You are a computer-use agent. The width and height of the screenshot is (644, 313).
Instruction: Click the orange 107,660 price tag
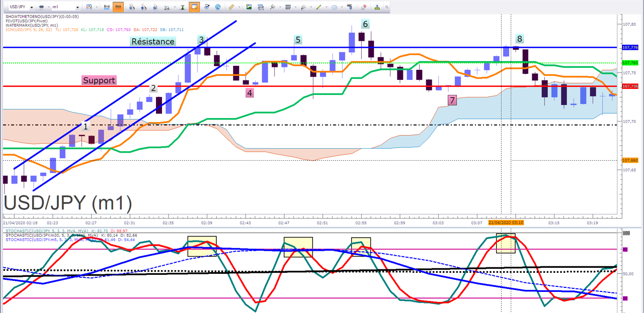pyautogui.click(x=630, y=160)
